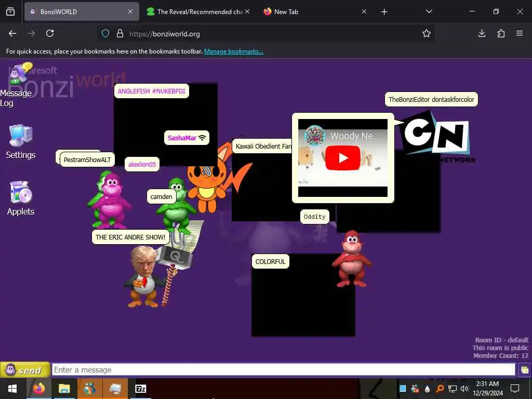The width and height of the screenshot is (532, 399).
Task: Click the yellow icon right of message box
Action: (525, 370)
